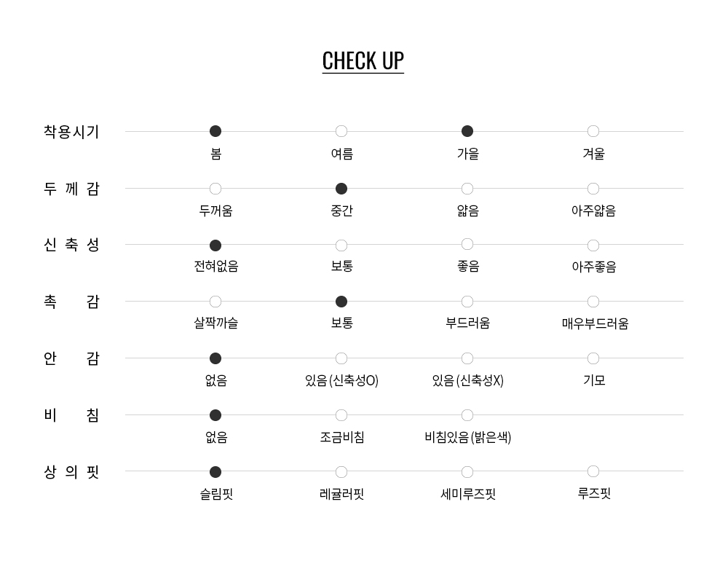Choose the 살짝까슬 texture circle
Image resolution: width=728 pixels, height=566 pixels.
(215, 302)
